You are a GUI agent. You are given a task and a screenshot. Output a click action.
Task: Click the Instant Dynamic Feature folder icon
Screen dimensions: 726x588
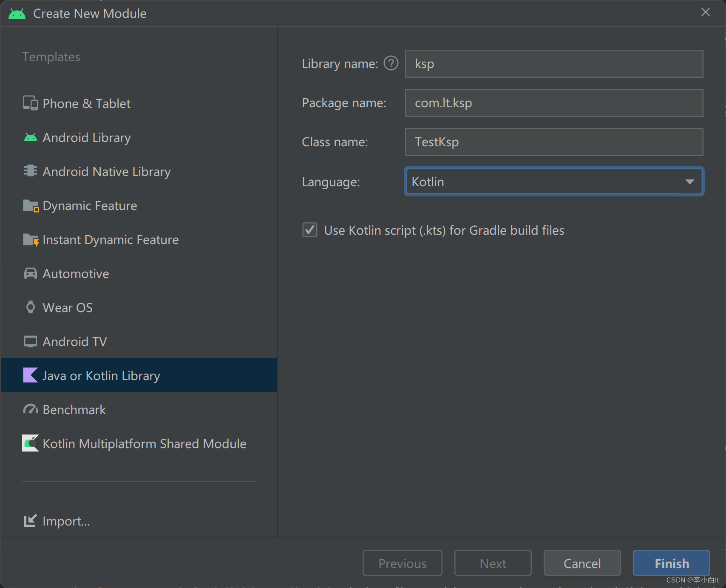click(31, 240)
